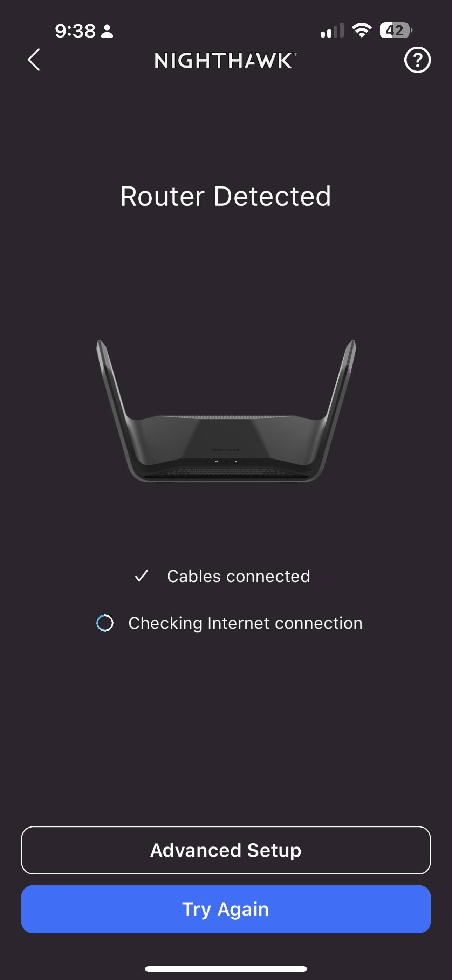The image size is (452, 980).
Task: Tap the home indicator bar at bottom
Action: coord(226,968)
